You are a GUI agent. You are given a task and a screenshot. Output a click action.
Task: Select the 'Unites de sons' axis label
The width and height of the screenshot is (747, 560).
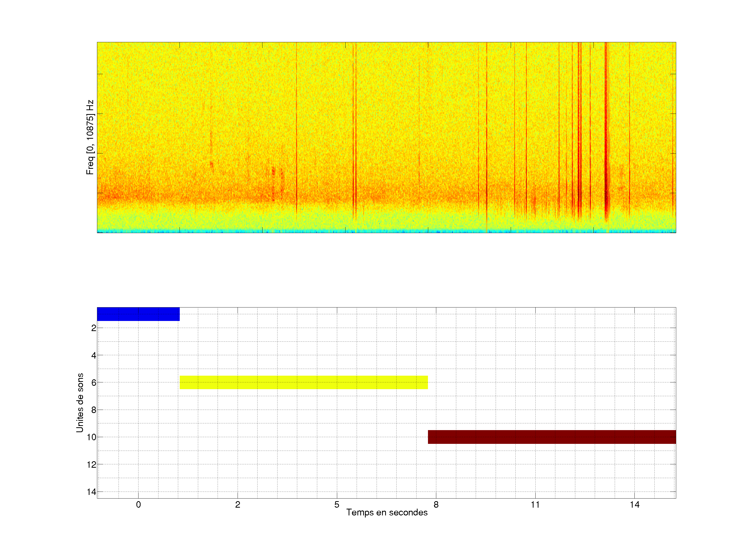[x=80, y=403]
